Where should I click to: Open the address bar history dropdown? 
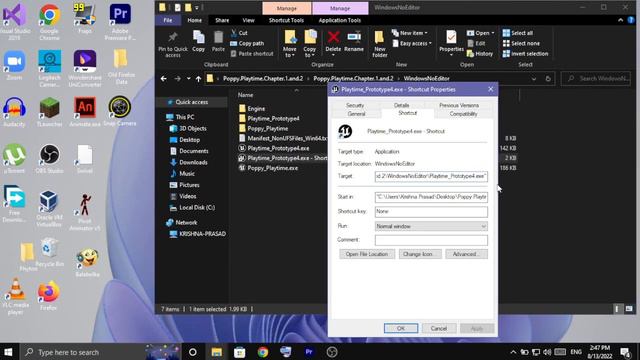(x=533, y=78)
